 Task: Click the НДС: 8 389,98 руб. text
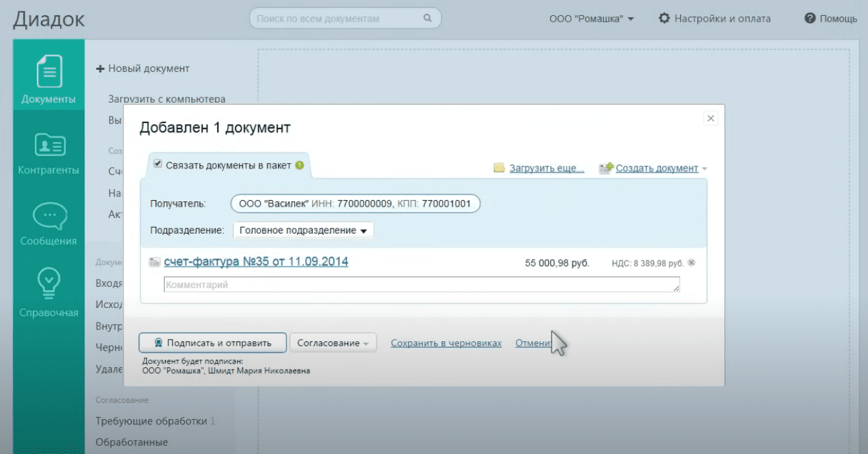point(648,264)
